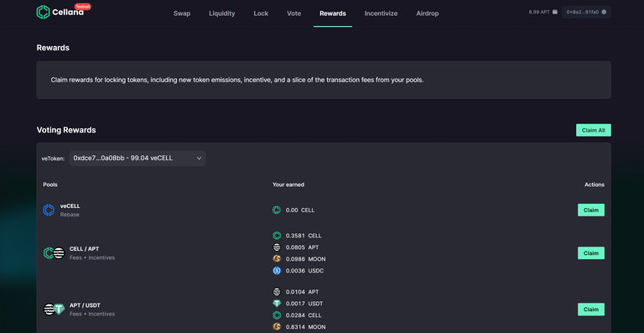This screenshot has width=644, height=333.
Task: Click the Rebase label under veCELL
Action: [x=70, y=215]
